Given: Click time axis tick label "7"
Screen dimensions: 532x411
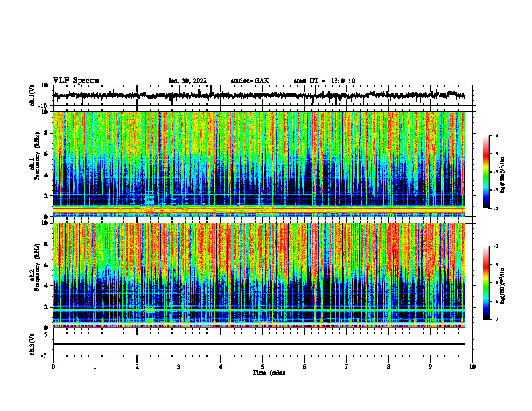Looking at the screenshot, I should pos(347,367).
